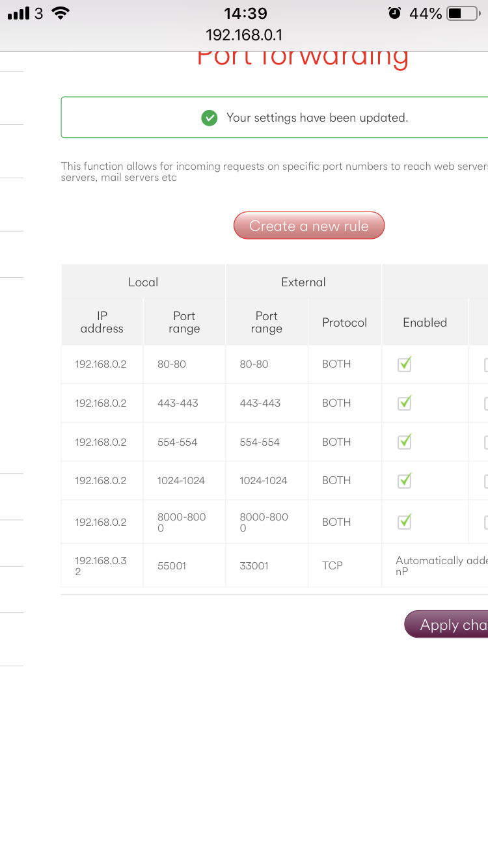Select the Enabled column header
488x868 pixels.
[424, 323]
